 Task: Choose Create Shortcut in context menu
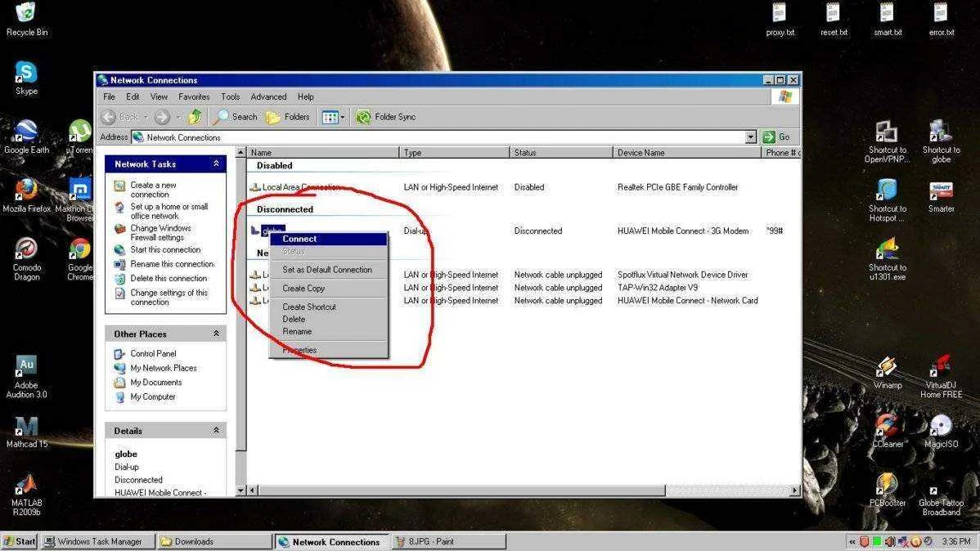pyautogui.click(x=328, y=307)
